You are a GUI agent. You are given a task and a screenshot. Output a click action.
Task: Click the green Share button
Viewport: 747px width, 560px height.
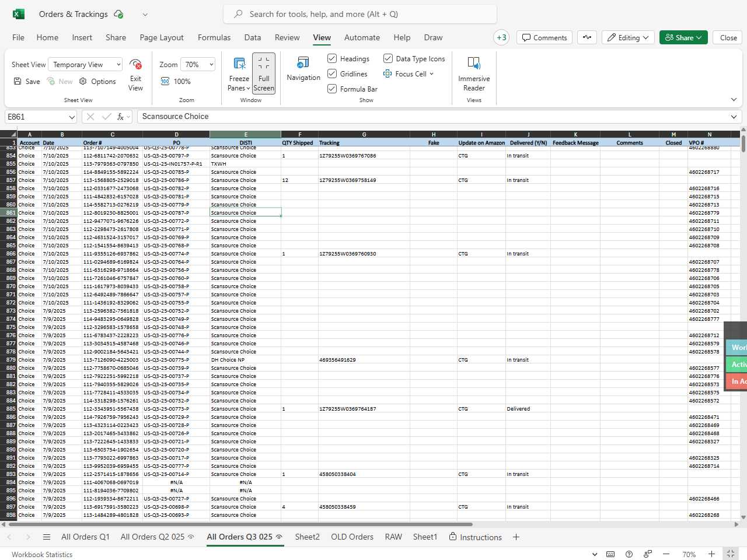click(x=684, y=37)
